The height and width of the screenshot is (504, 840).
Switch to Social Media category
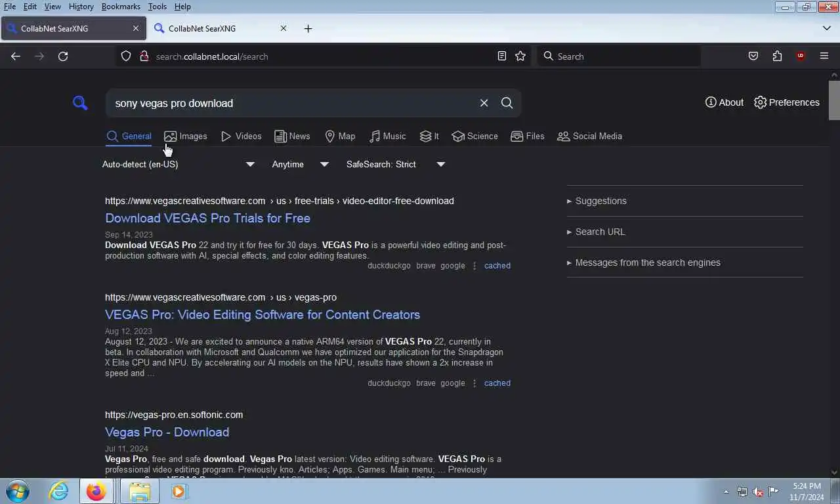coord(589,136)
